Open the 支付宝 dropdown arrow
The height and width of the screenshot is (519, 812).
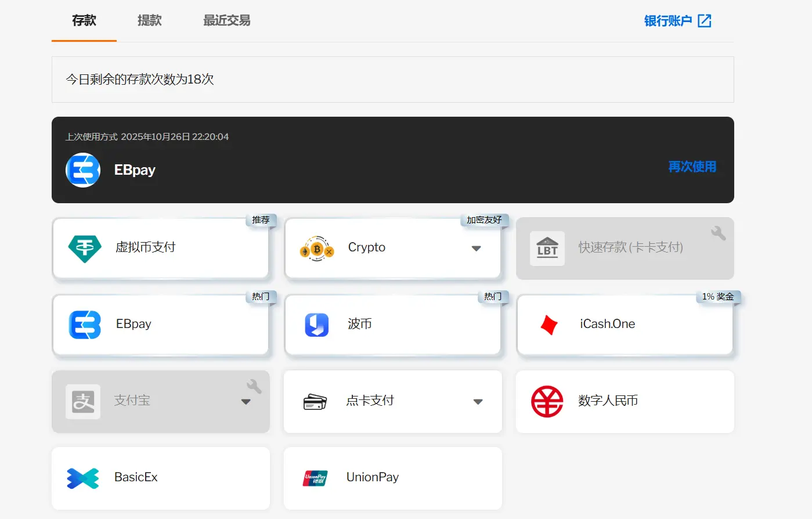point(246,401)
